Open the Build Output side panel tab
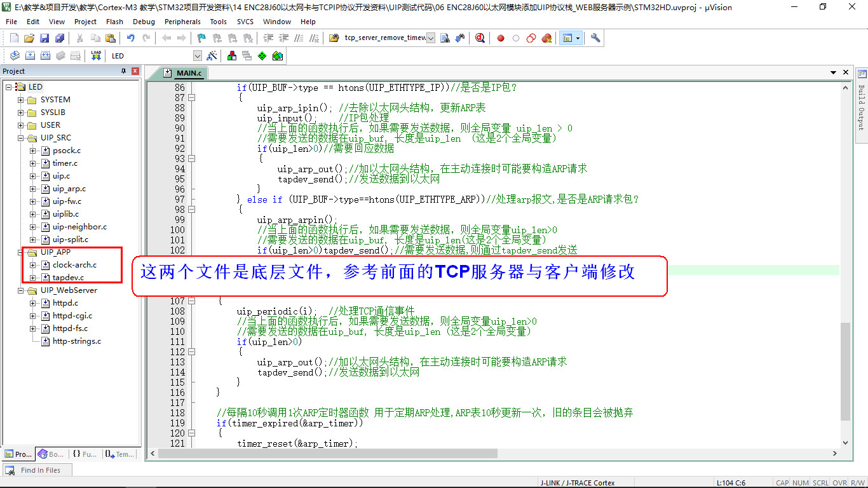This screenshot has width=868, height=488. 862,105
